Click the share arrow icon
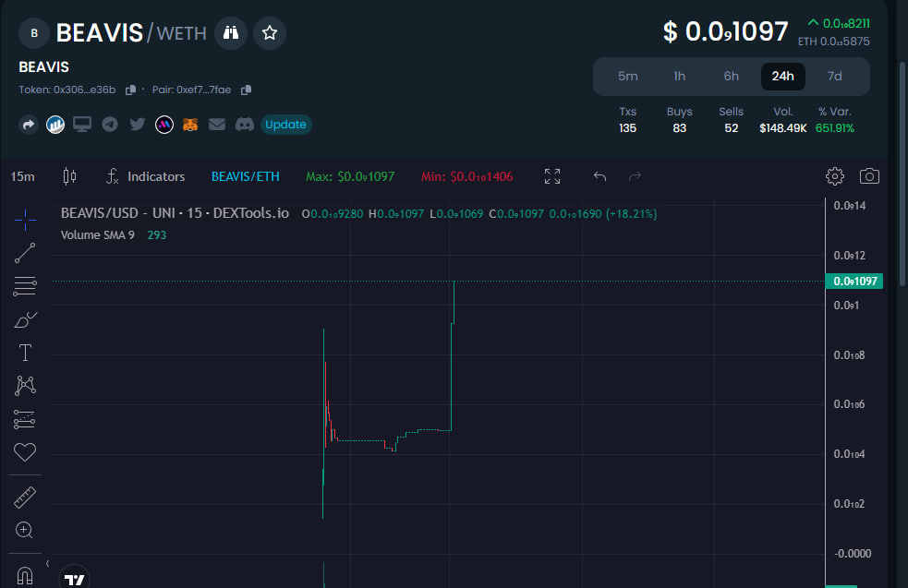The height and width of the screenshot is (588, 908). click(29, 125)
